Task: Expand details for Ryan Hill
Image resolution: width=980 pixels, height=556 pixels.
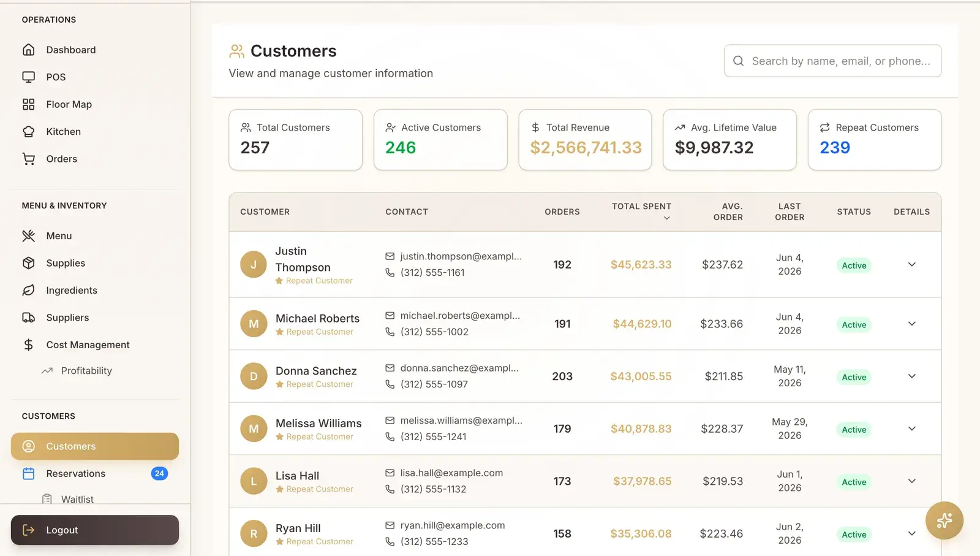Action: (911, 534)
